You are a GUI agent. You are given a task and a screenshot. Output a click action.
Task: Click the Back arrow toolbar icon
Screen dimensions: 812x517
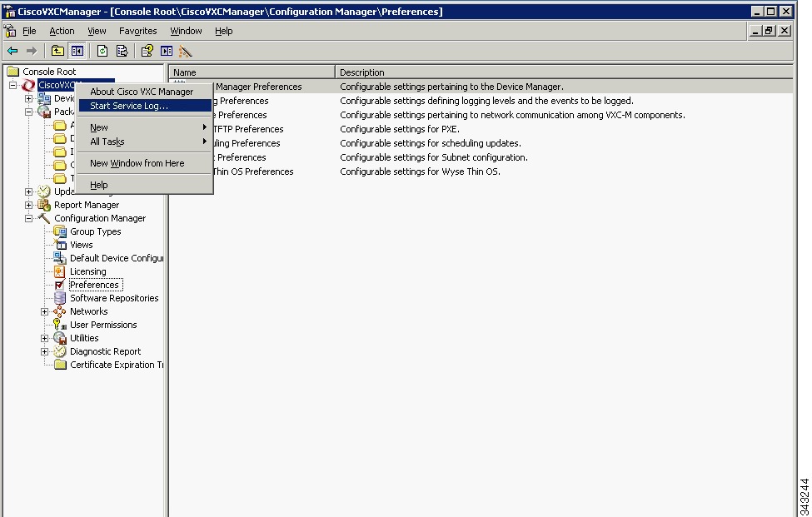[x=12, y=51]
